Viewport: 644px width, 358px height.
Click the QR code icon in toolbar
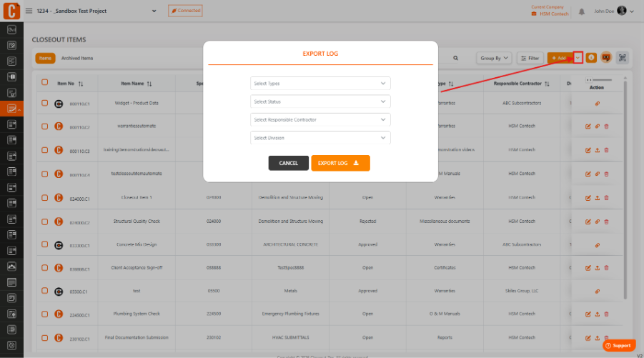coord(623,58)
